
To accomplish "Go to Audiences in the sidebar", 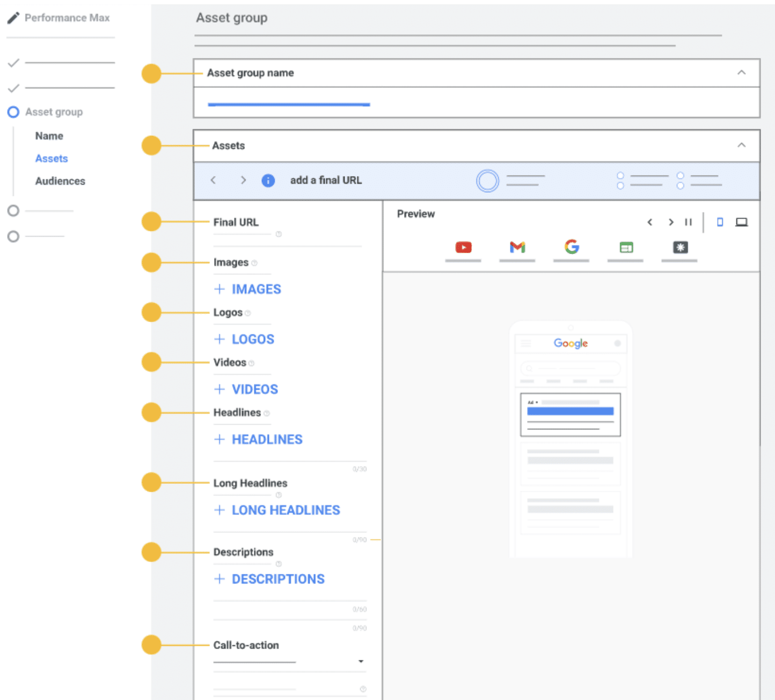I will point(60,181).
